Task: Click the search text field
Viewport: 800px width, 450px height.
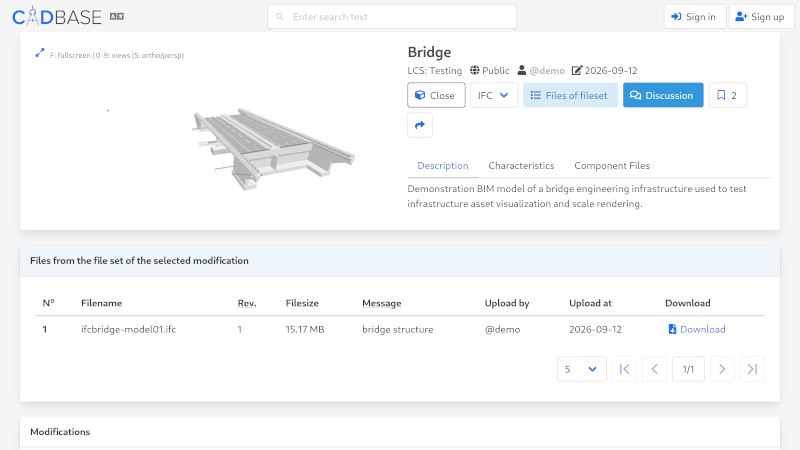Action: (x=391, y=17)
